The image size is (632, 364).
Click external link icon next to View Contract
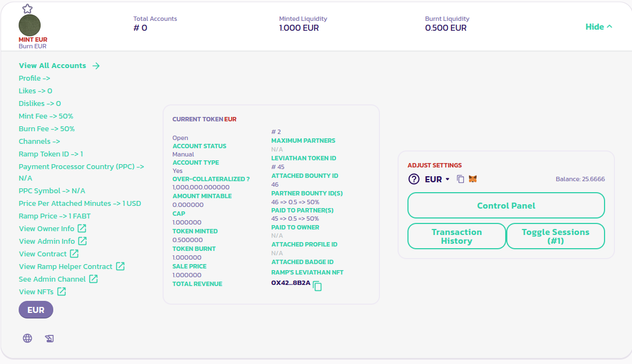(x=74, y=254)
